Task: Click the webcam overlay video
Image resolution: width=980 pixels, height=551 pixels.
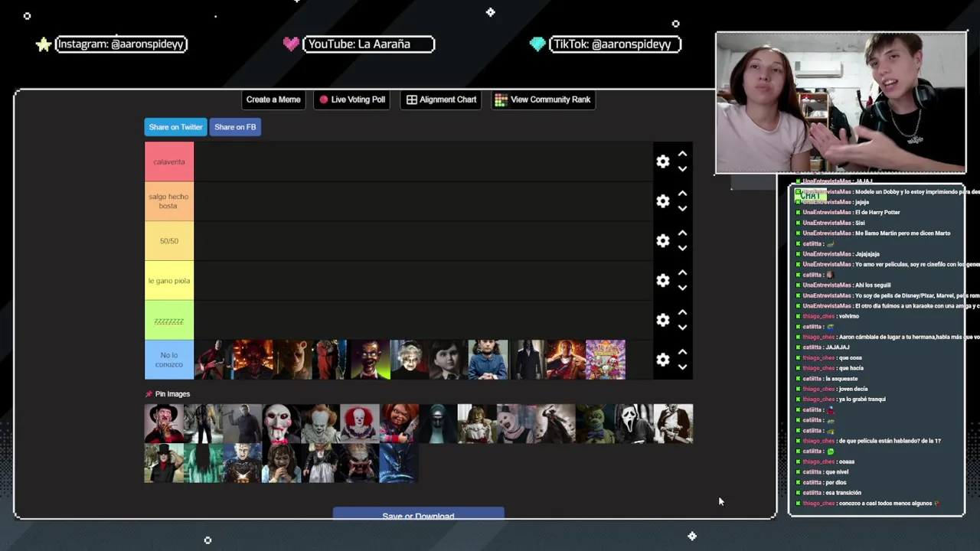Action: (x=841, y=103)
